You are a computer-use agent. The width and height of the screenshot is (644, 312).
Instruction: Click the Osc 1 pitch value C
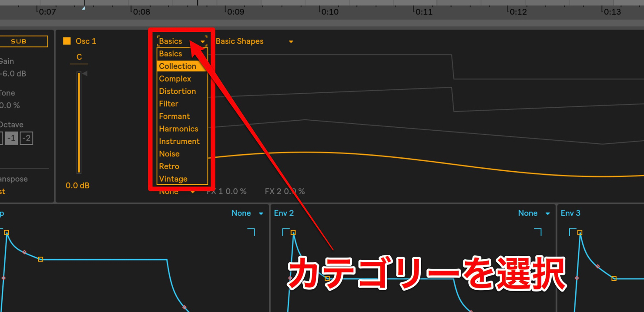point(79,57)
